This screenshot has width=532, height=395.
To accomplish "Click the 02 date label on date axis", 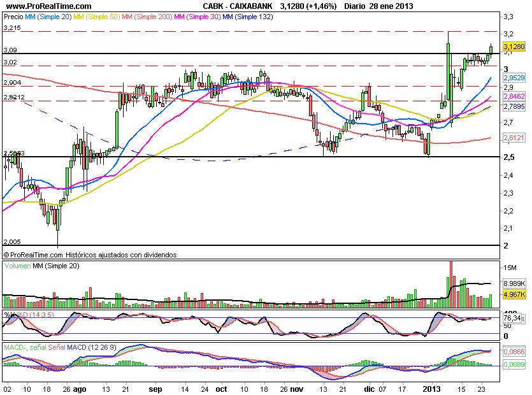I will click(x=7, y=389).
